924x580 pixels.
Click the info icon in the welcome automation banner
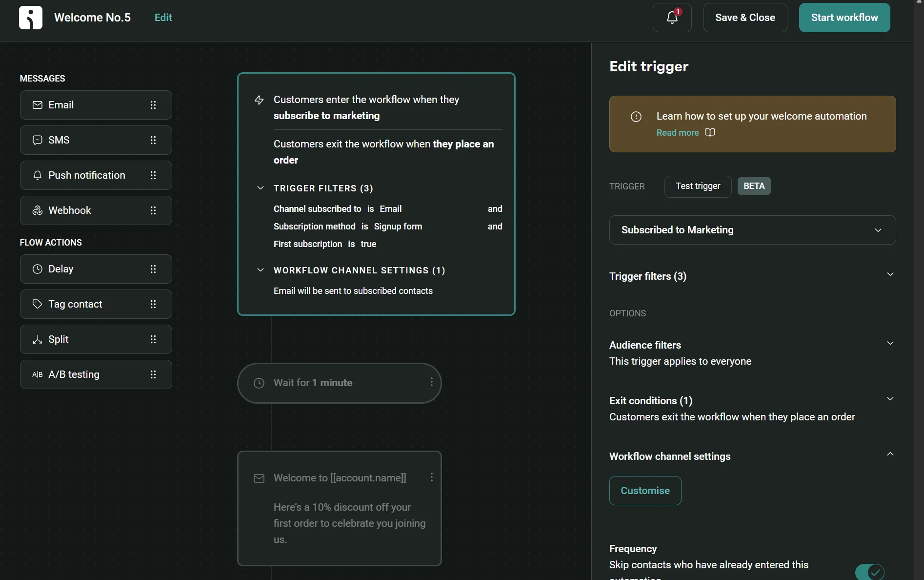click(x=636, y=117)
